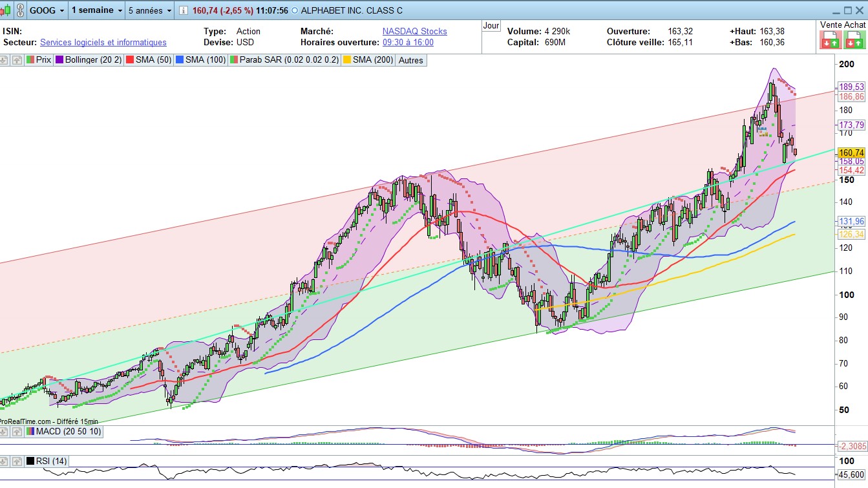Click the 09:30 à 16:00 hours link
Image resolution: width=868 pixels, height=488 pixels.
click(x=408, y=43)
